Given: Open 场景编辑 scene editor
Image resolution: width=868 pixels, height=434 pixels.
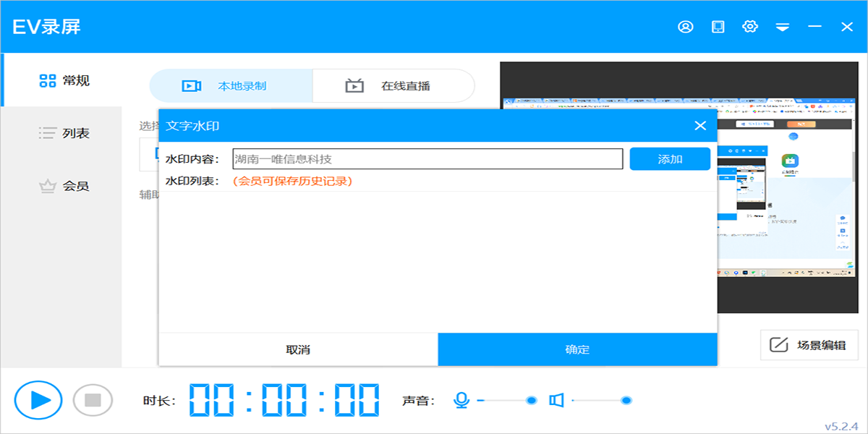Looking at the screenshot, I should 808,345.
